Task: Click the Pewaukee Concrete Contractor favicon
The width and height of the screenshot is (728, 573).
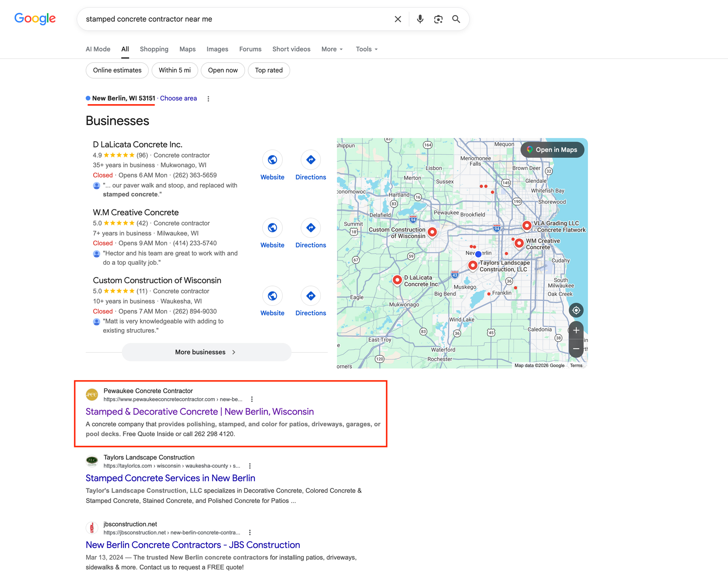Action: tap(92, 395)
